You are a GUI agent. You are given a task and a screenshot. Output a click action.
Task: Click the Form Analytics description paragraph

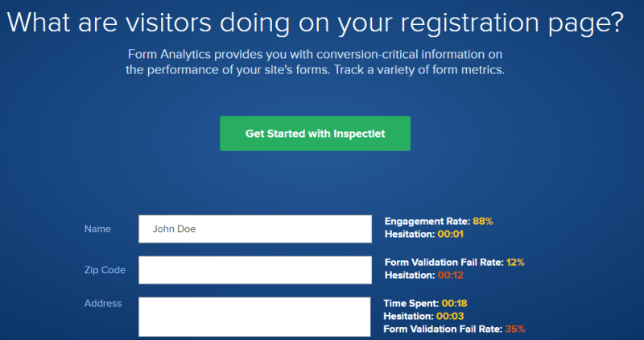pyautogui.click(x=315, y=62)
